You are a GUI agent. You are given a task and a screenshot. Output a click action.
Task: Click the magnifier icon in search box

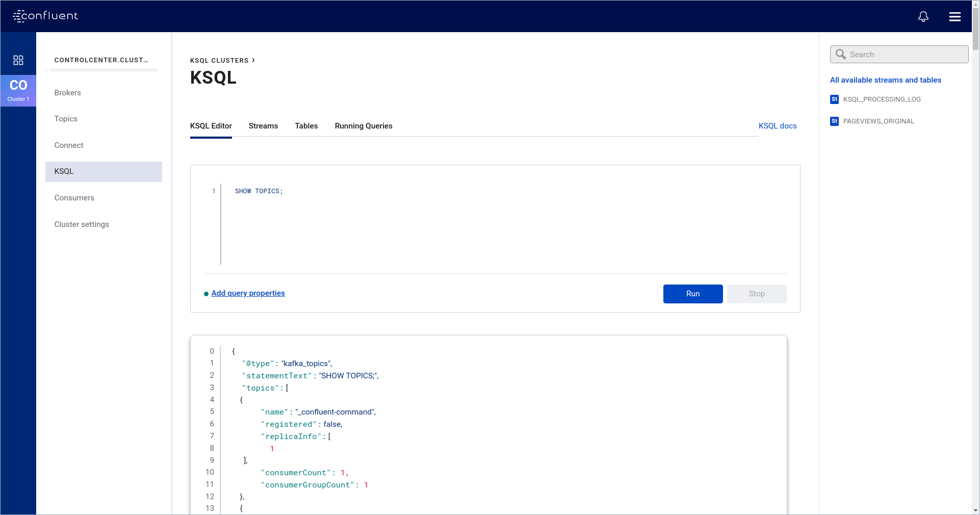click(x=841, y=55)
